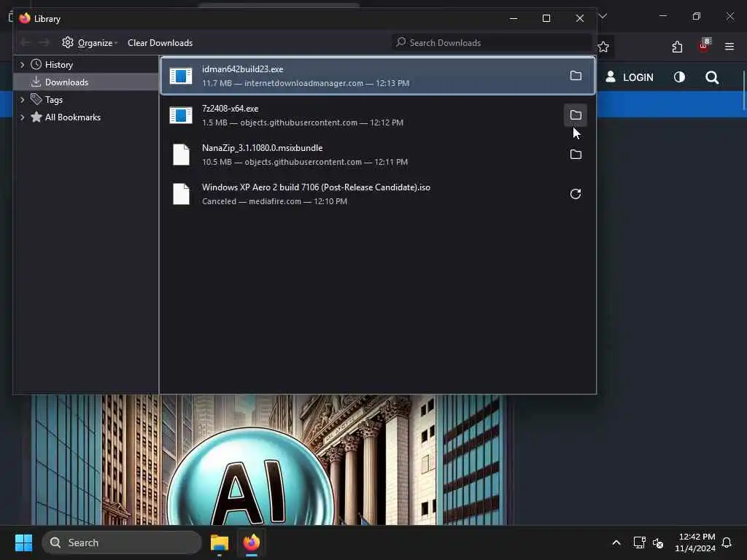This screenshot has width=747, height=560.
Task: Click the NanaZip msixbundle blank file icon
Action: click(x=181, y=155)
